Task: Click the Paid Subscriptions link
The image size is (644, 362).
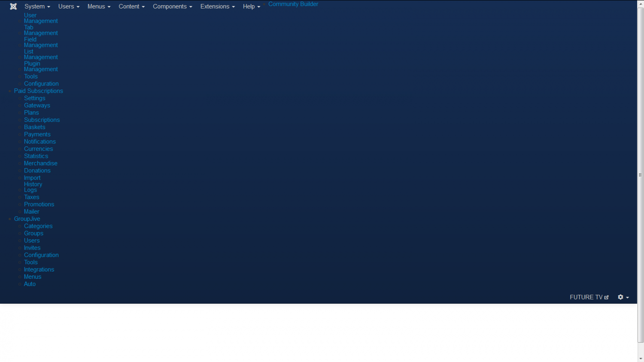Action: pos(39,91)
